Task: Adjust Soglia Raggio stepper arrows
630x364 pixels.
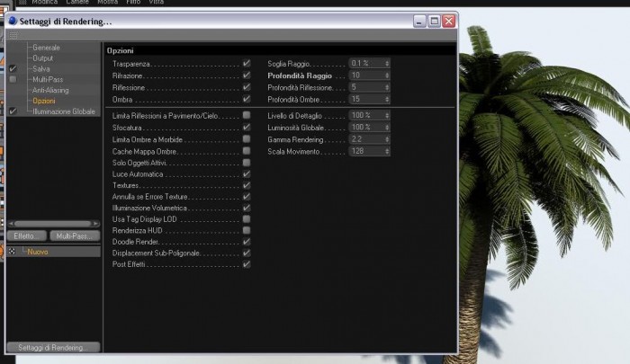Action: [387, 64]
